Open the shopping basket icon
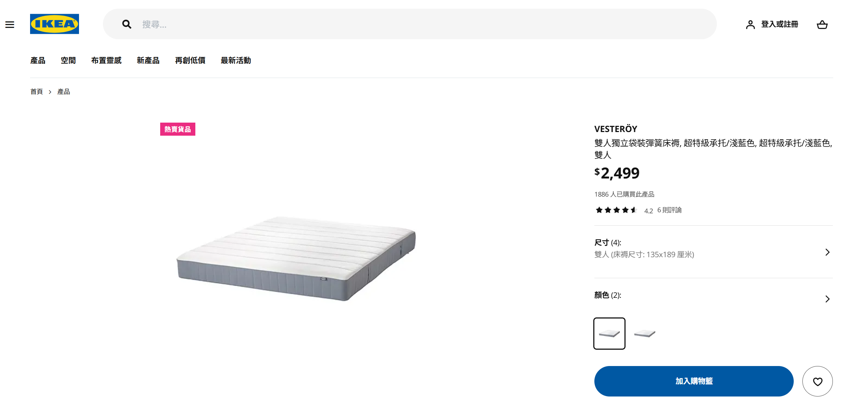 (x=822, y=25)
